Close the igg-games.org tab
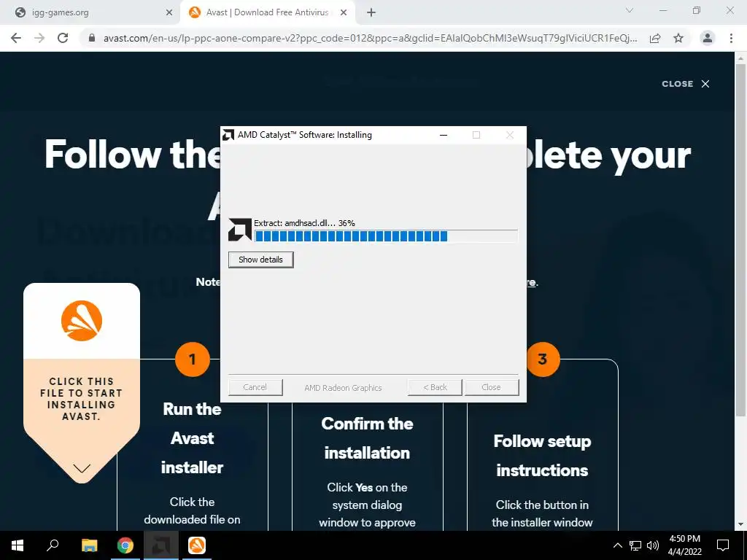The height and width of the screenshot is (560, 747). click(169, 13)
